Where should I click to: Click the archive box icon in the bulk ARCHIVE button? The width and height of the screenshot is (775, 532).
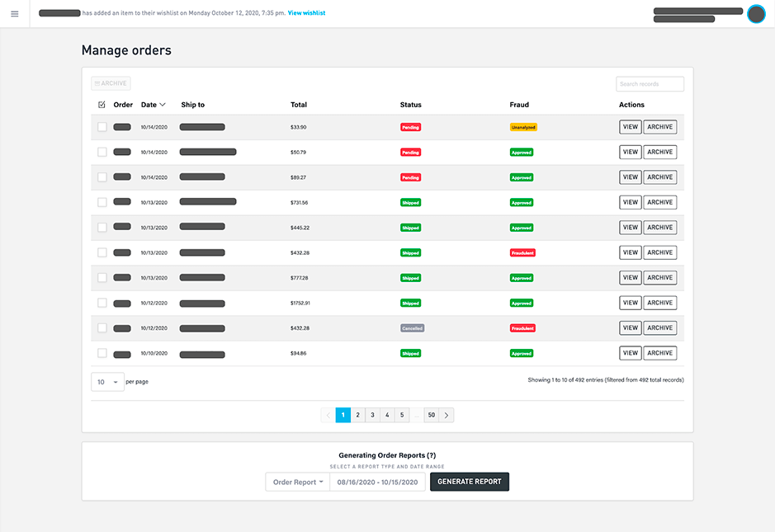pos(99,82)
